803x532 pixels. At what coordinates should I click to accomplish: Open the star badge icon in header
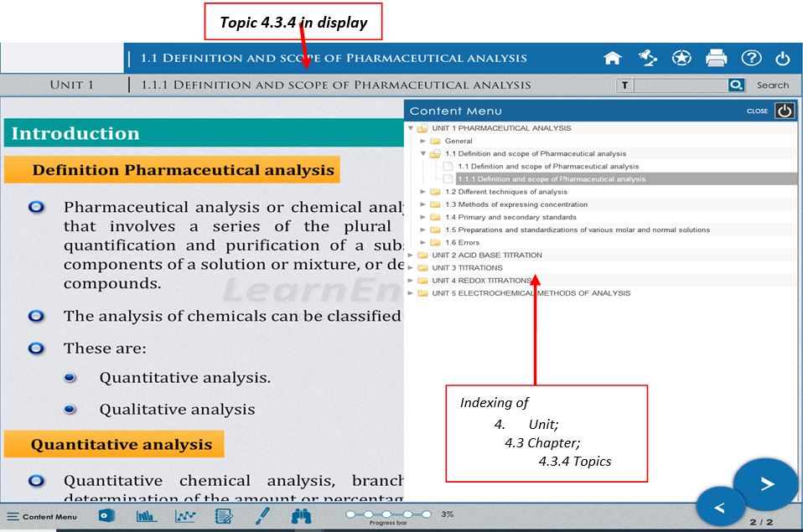click(681, 58)
